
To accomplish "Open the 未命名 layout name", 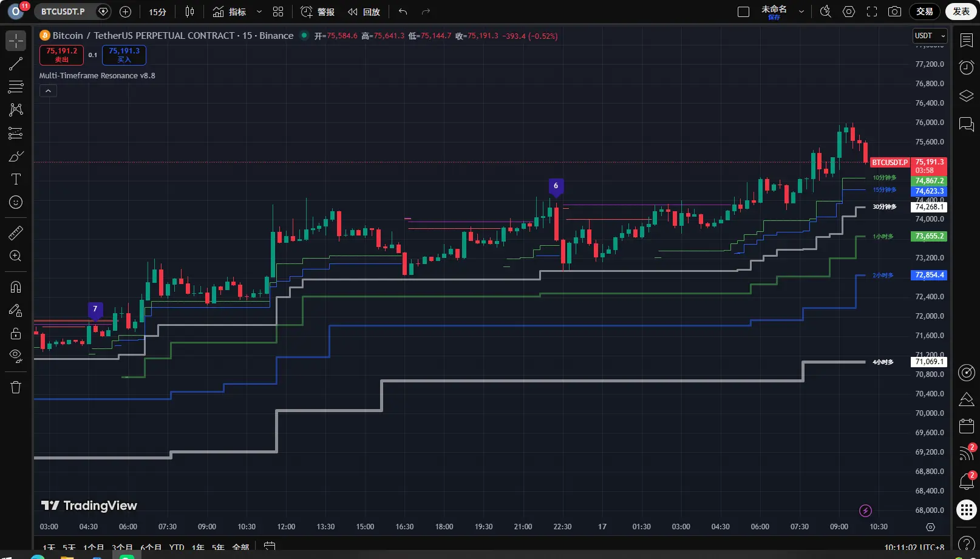I will 774,12.
